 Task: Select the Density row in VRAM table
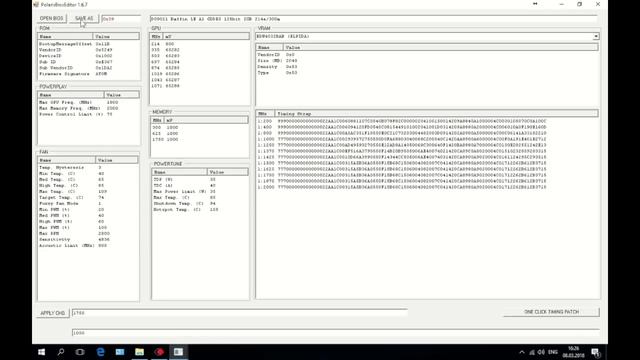coord(427,67)
